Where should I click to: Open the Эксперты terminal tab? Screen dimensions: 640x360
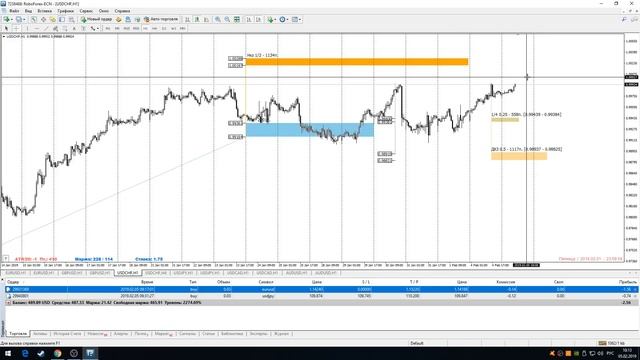(x=258, y=334)
